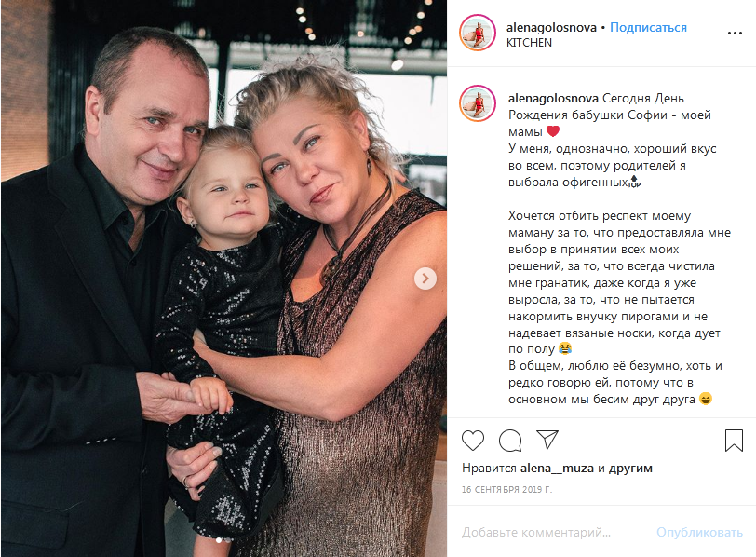This screenshot has height=557, width=756.
Task: Click the caption text about 'День Рождения'
Action: [610, 115]
